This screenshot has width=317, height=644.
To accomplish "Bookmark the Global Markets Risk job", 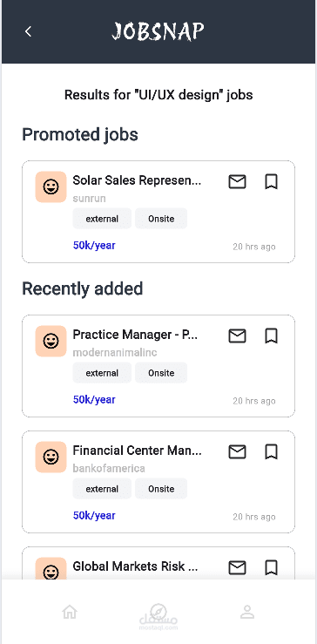I will click(271, 567).
